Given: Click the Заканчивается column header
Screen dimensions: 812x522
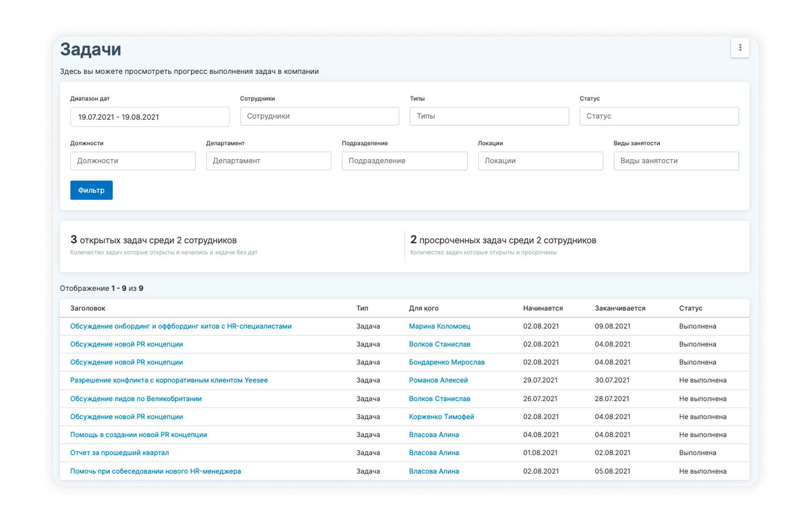Looking at the screenshot, I should pos(620,308).
